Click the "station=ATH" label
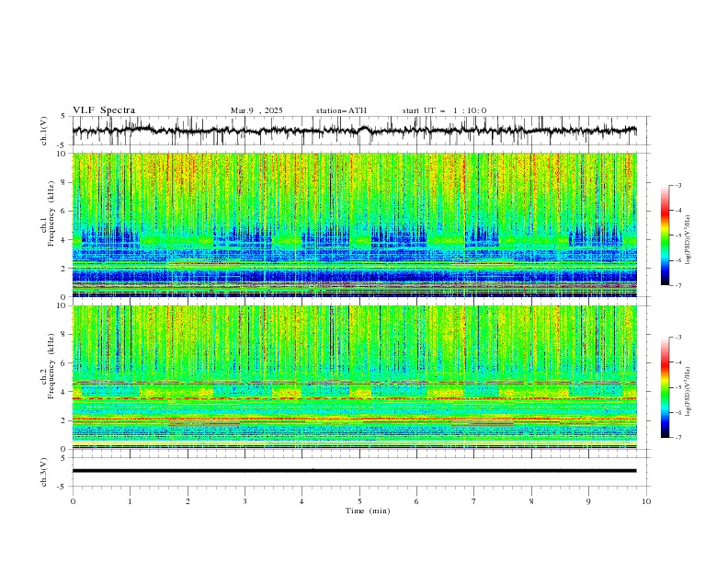Screen dimensions: 728x563 [x=341, y=110]
